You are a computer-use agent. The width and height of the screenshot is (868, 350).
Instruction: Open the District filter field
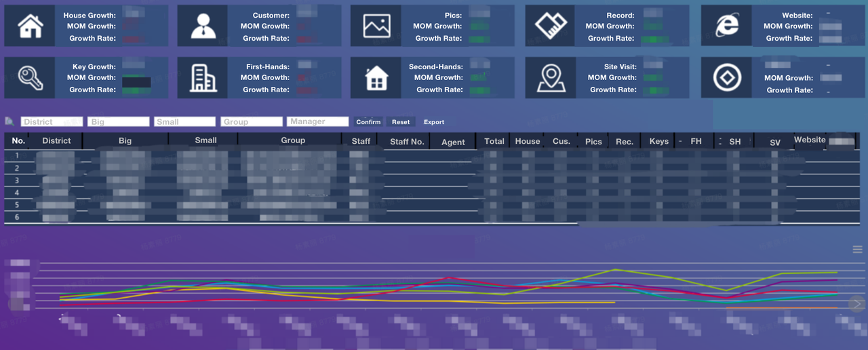click(x=52, y=121)
